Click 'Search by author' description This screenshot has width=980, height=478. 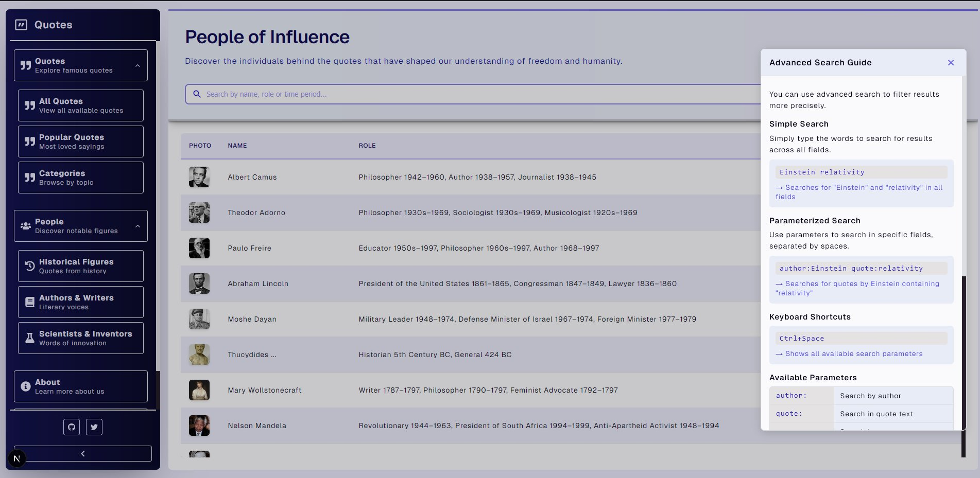(870, 396)
